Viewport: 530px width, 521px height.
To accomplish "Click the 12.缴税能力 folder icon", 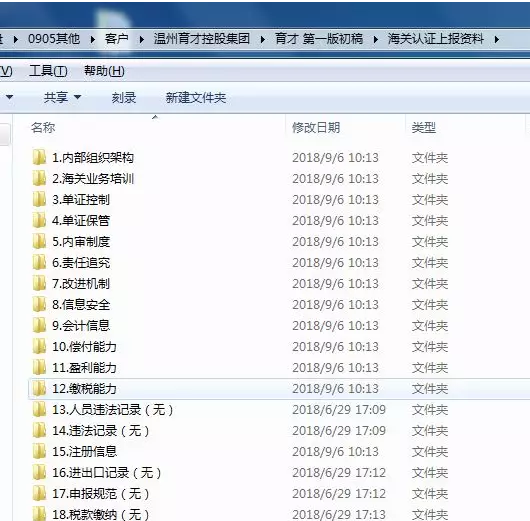I will click(40, 388).
